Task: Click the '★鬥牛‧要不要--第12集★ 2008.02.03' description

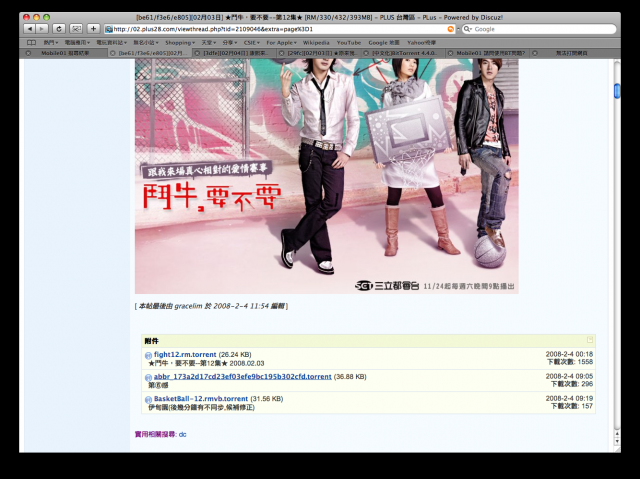Action: tap(206, 363)
